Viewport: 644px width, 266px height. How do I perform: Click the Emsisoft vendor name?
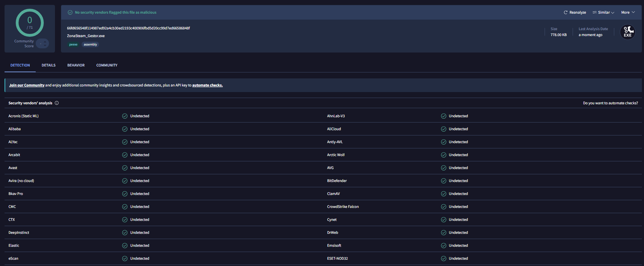[334, 245]
